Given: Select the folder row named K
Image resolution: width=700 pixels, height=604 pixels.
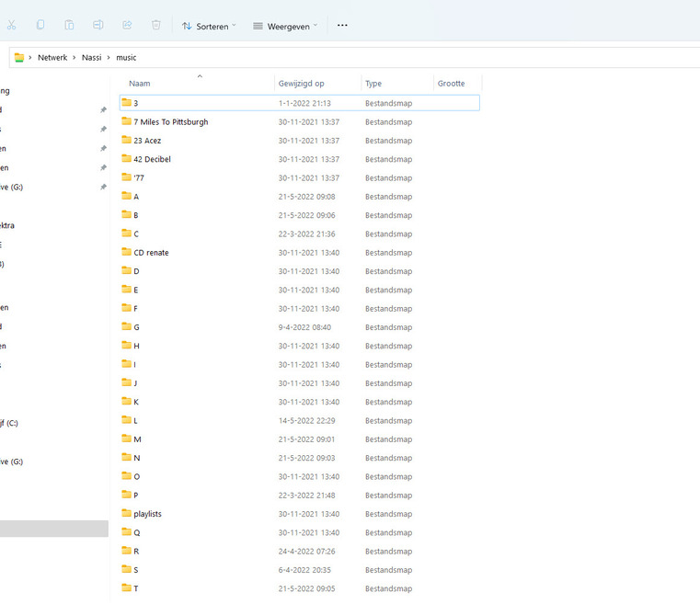Looking at the screenshot, I should pyautogui.click(x=300, y=402).
